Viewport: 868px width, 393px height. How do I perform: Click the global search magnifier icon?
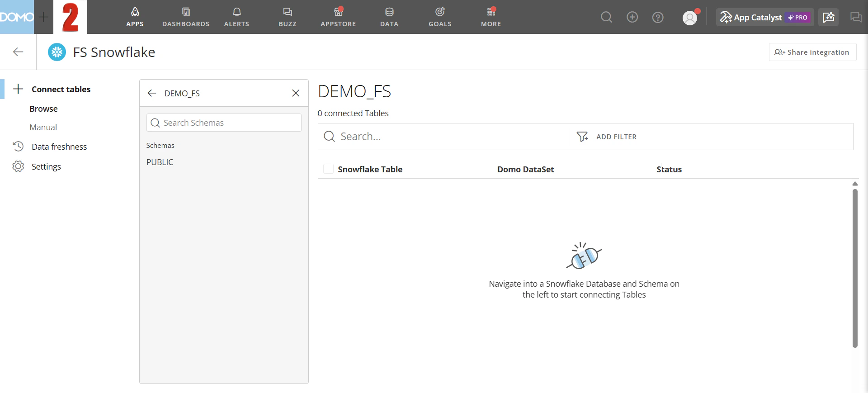click(606, 17)
